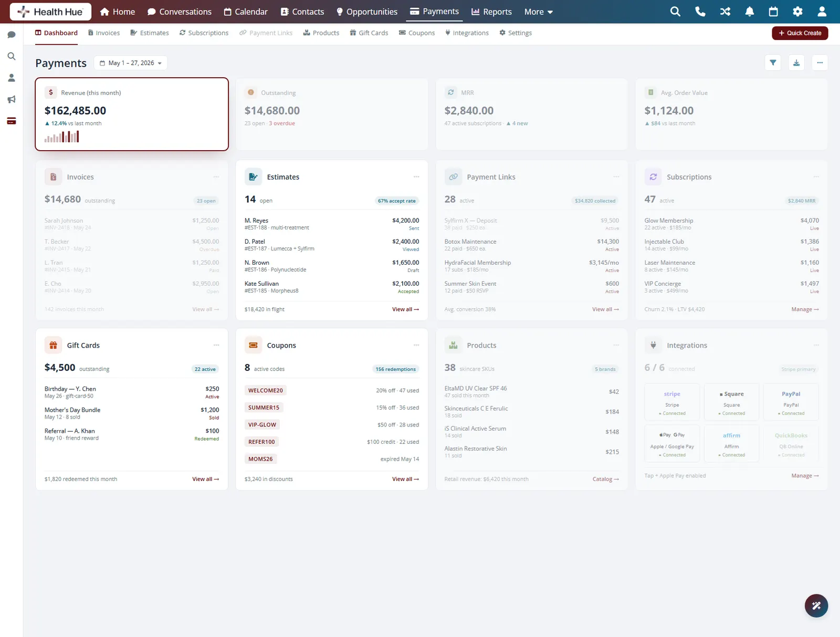This screenshot has width=840, height=637.
Task: Click the SUMMER15 coupon code
Action: point(264,408)
